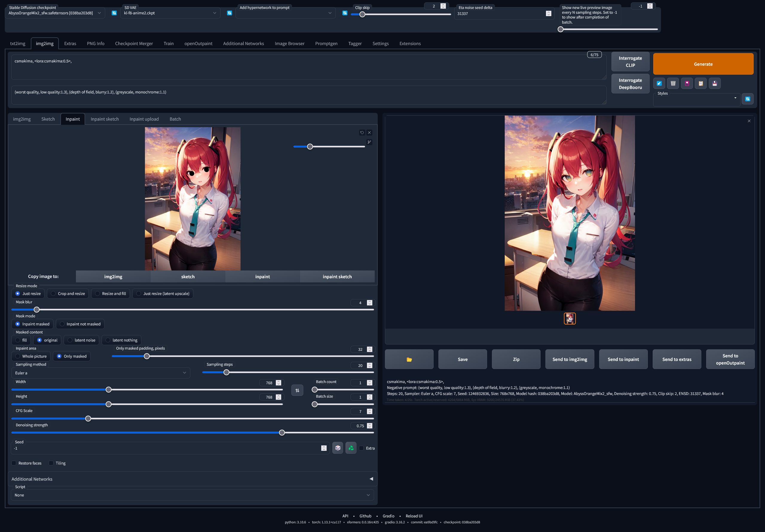Viewport: 765px width, 532px height.
Task: Click the brush size icon on canvas
Action: point(369,142)
